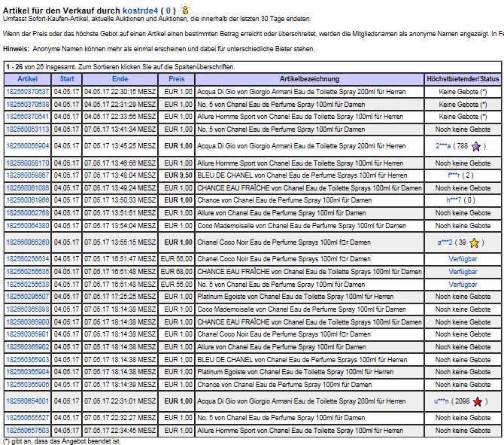Screen dimensions: 504x445
Task: Open article number of item ending 17:25:25
Action: [28, 297]
